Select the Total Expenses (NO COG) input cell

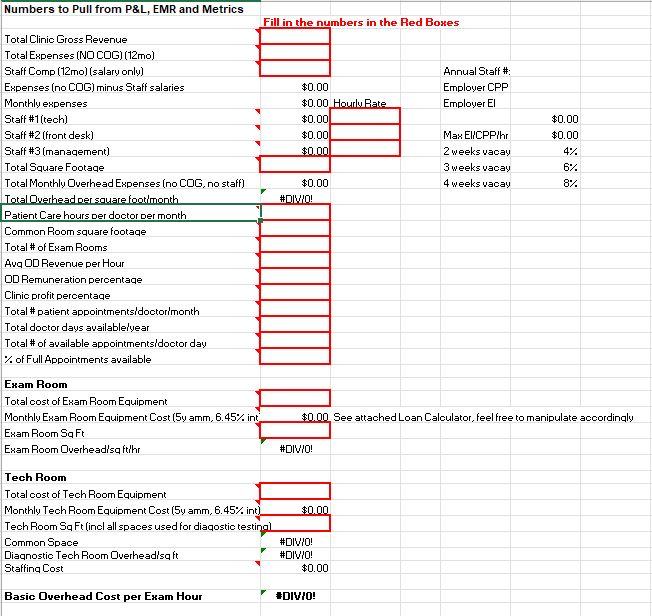[x=295, y=53]
